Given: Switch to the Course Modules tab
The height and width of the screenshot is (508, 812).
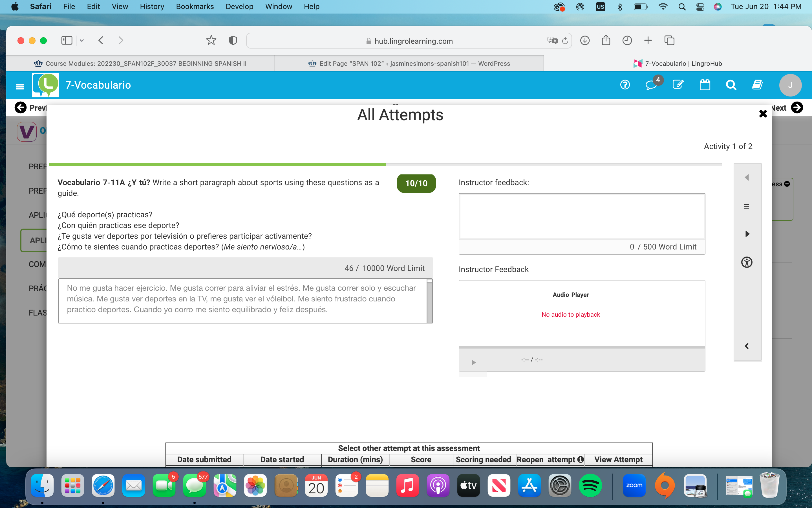Looking at the screenshot, I should click(140, 63).
